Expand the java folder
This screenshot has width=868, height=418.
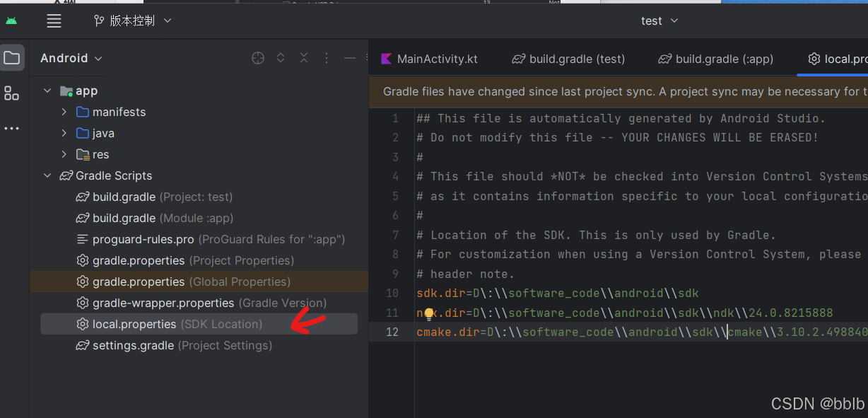(64, 133)
